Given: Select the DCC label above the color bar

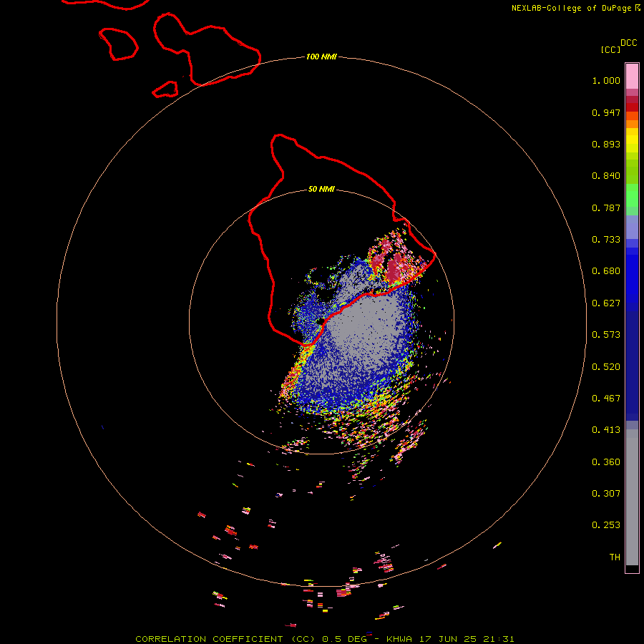Looking at the screenshot, I should click(x=629, y=43).
